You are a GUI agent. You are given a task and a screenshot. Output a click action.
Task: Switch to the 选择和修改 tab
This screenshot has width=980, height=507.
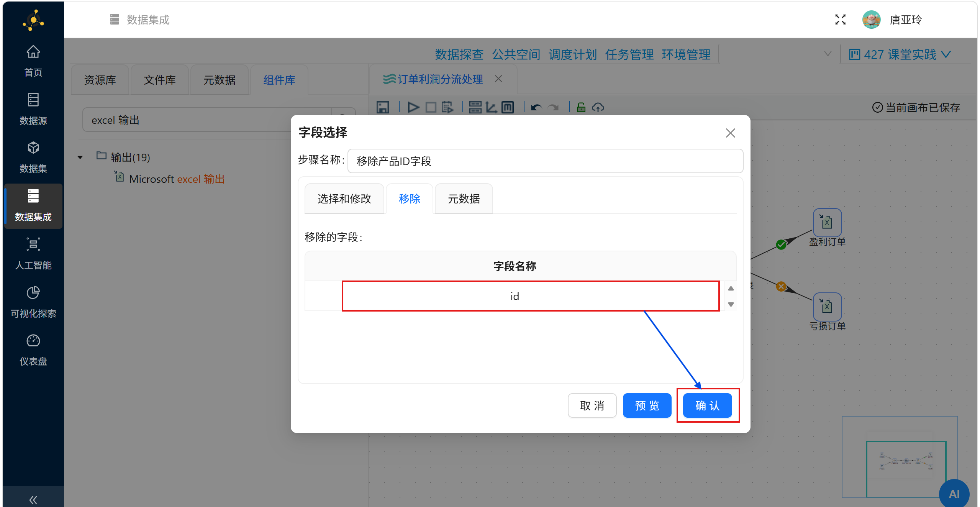(x=344, y=199)
